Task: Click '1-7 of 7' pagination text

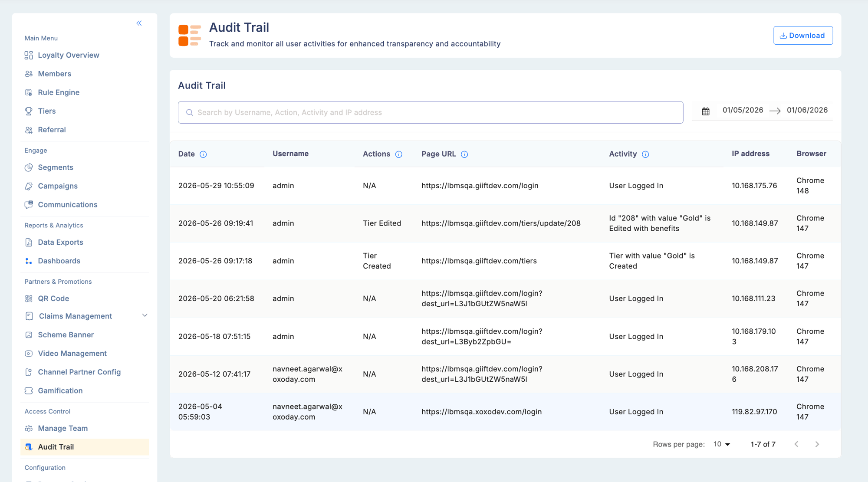Action: 763,444
